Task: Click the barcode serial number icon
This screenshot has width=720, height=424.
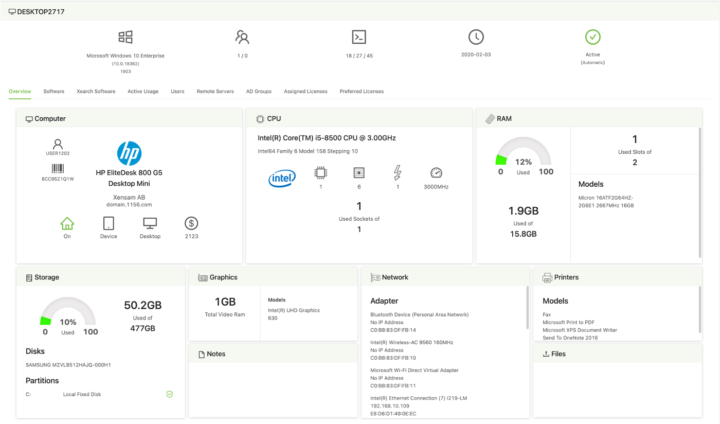Action: click(58, 169)
